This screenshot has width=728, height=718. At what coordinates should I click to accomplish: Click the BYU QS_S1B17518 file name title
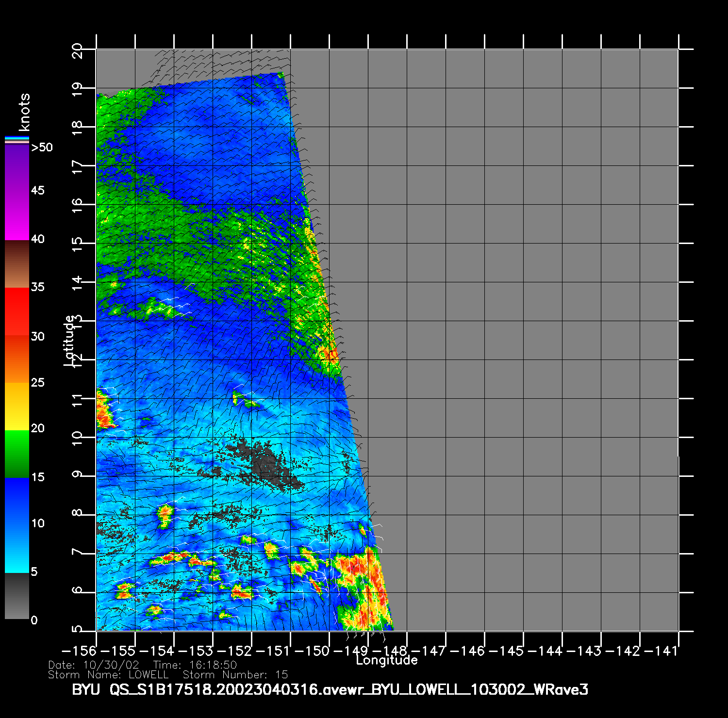pyautogui.click(x=330, y=689)
